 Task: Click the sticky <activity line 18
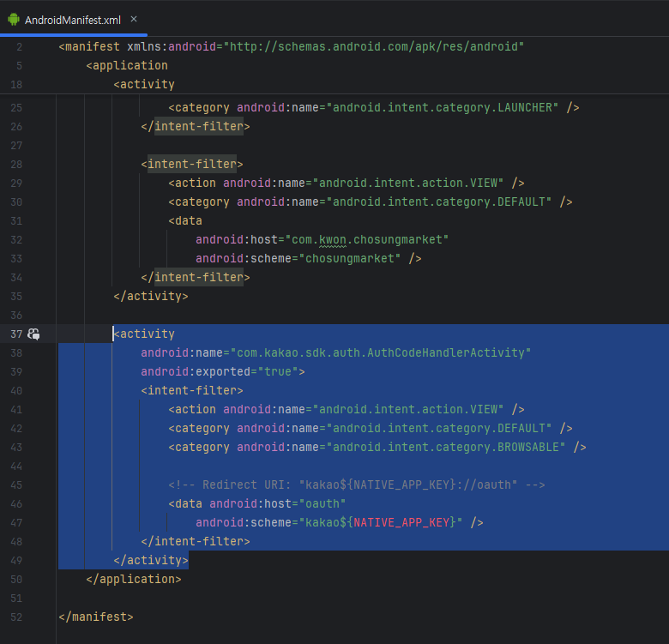(144, 84)
